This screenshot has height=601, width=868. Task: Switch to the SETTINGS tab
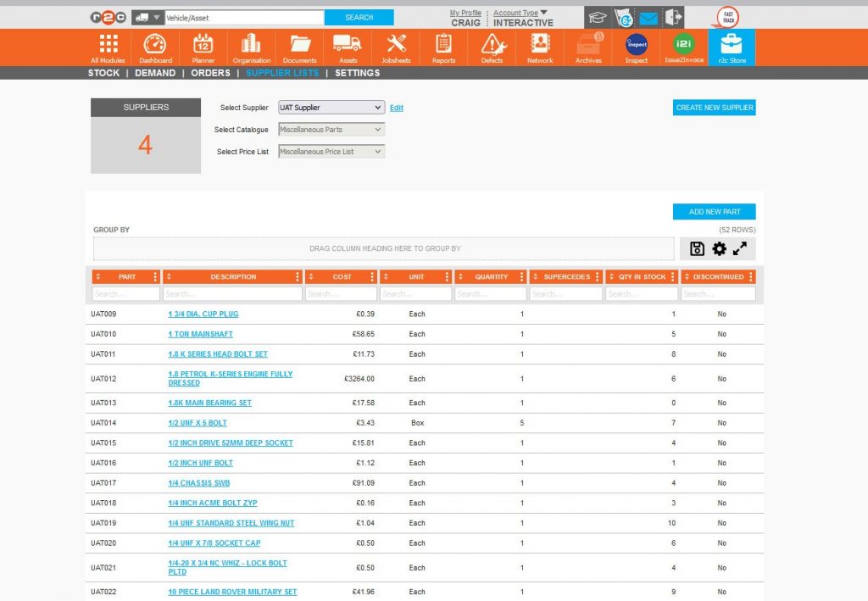356,73
